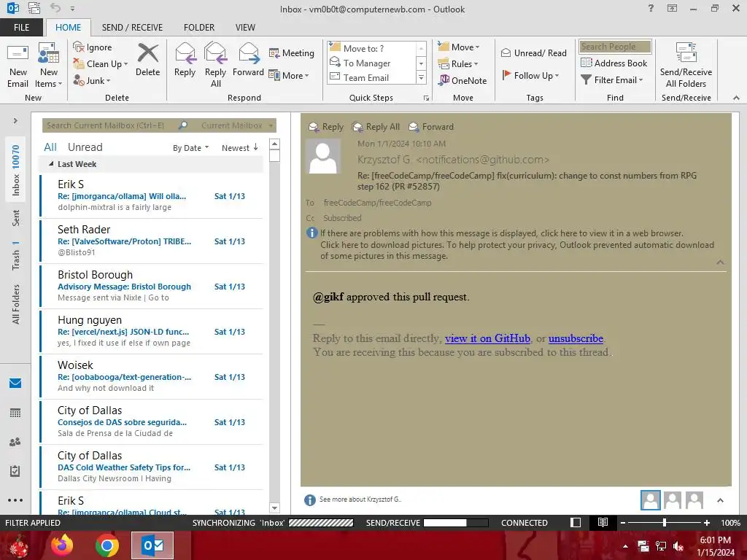Expand the folder pane

coord(15,121)
